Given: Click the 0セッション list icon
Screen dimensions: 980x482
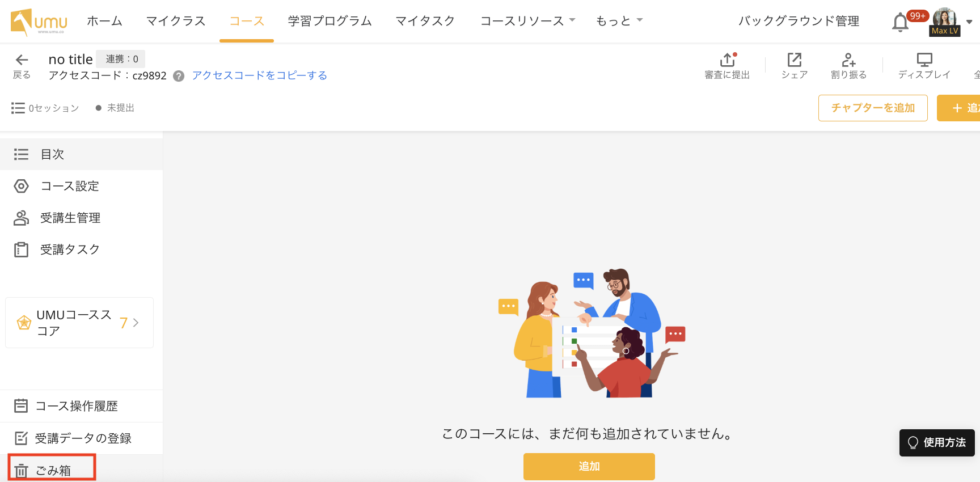Looking at the screenshot, I should tap(18, 108).
